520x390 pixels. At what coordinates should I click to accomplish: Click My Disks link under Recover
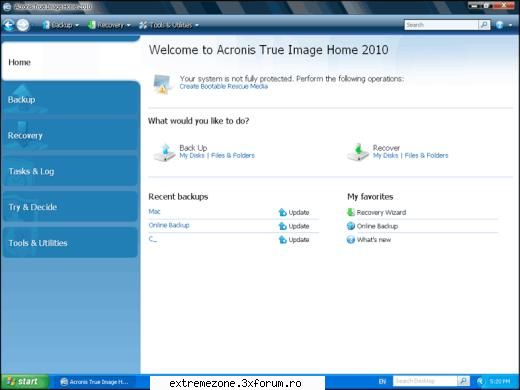click(386, 155)
